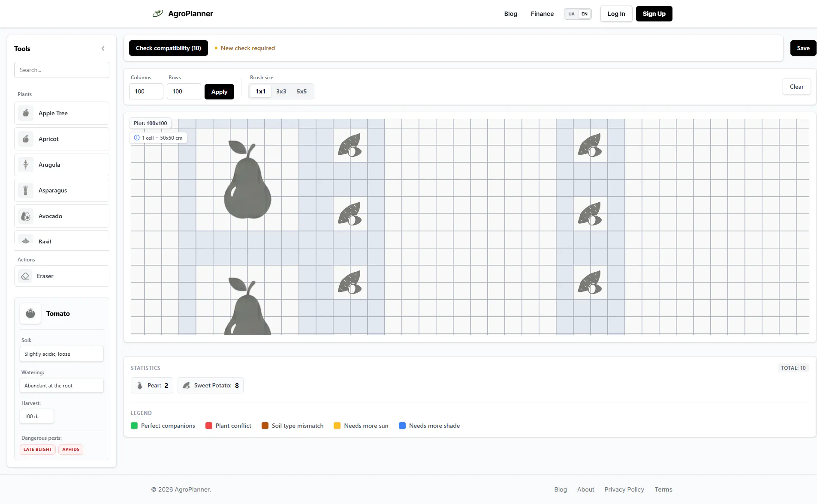Screen dimensions: 817x504
Task: Open the Privacy Policy link
Action: point(624,489)
